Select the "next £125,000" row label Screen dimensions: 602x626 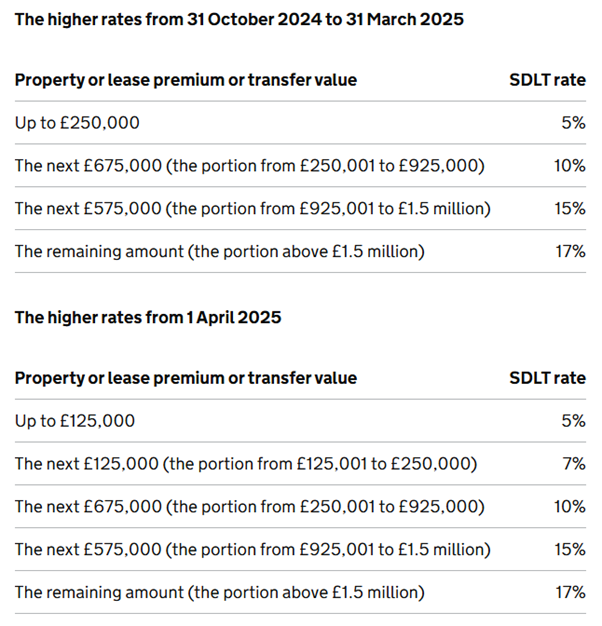tap(245, 464)
